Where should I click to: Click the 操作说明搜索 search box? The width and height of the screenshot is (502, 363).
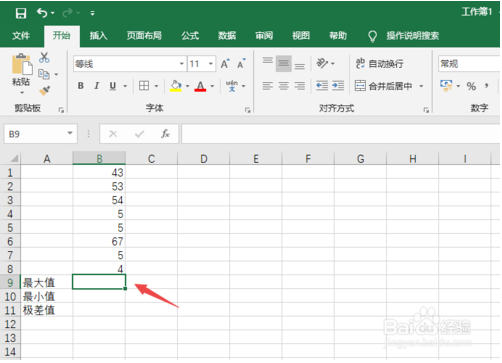pyautogui.click(x=412, y=35)
